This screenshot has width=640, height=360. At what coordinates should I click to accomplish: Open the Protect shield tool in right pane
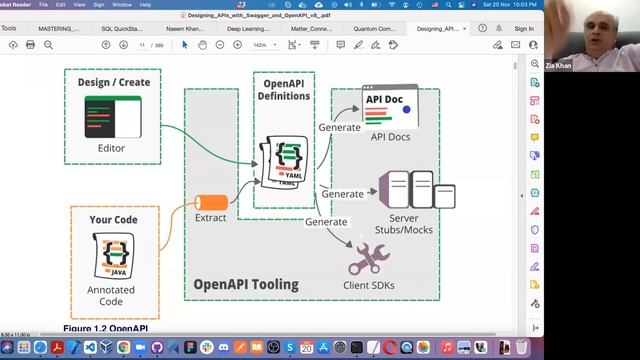535,229
